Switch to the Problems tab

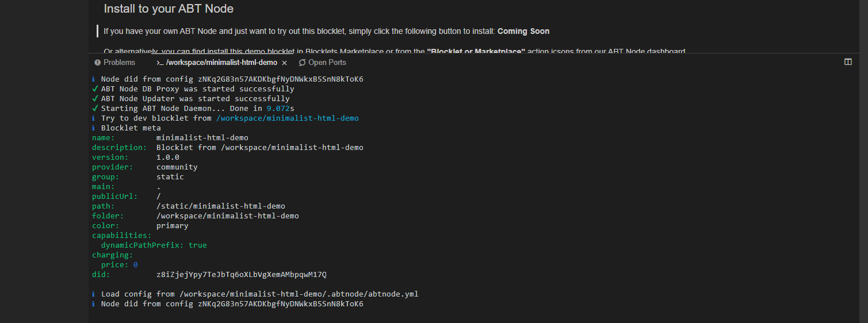[x=119, y=62]
